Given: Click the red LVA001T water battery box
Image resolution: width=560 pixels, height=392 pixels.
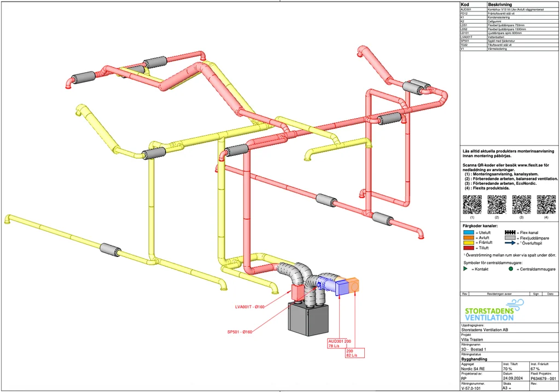Looking at the screenshot, I should (298, 292).
